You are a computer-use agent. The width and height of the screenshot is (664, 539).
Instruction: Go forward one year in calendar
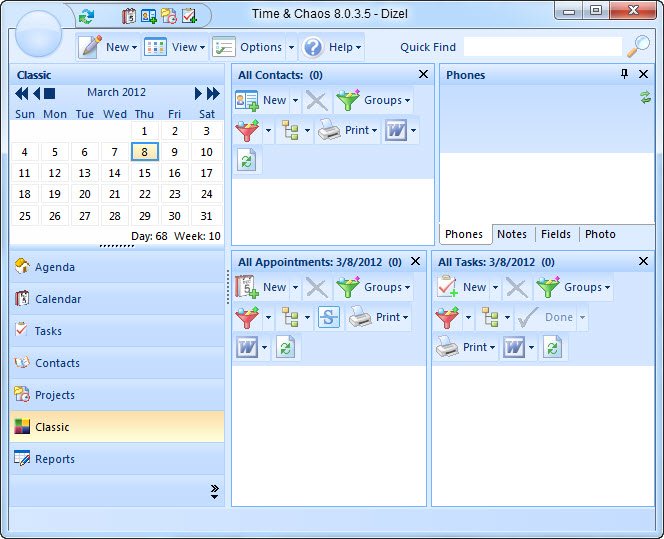pos(213,94)
